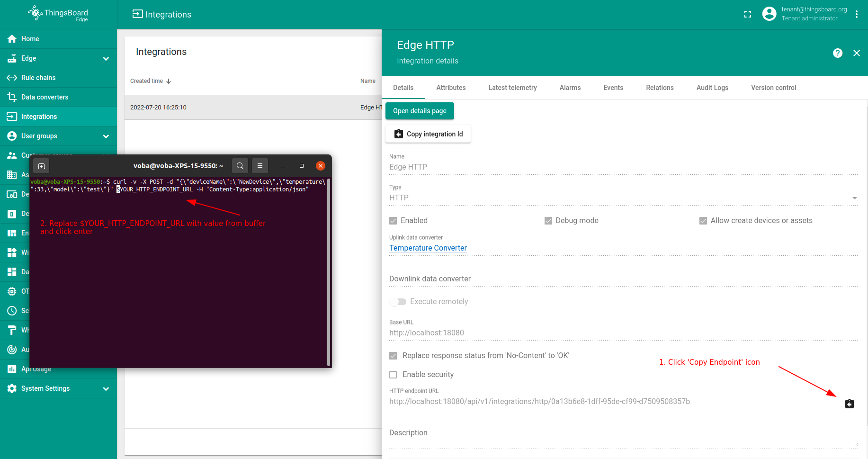The width and height of the screenshot is (868, 459).
Task: Sort by Created time column
Action: [151, 81]
